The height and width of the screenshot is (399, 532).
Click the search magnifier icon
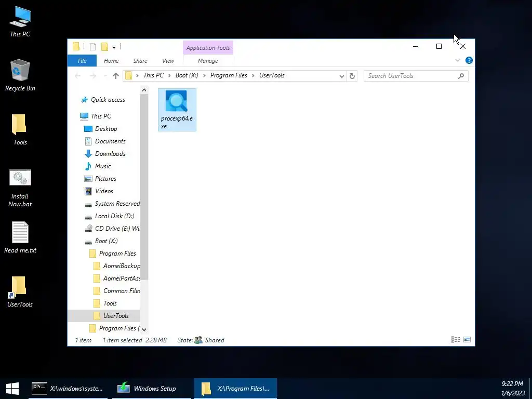[461, 76]
